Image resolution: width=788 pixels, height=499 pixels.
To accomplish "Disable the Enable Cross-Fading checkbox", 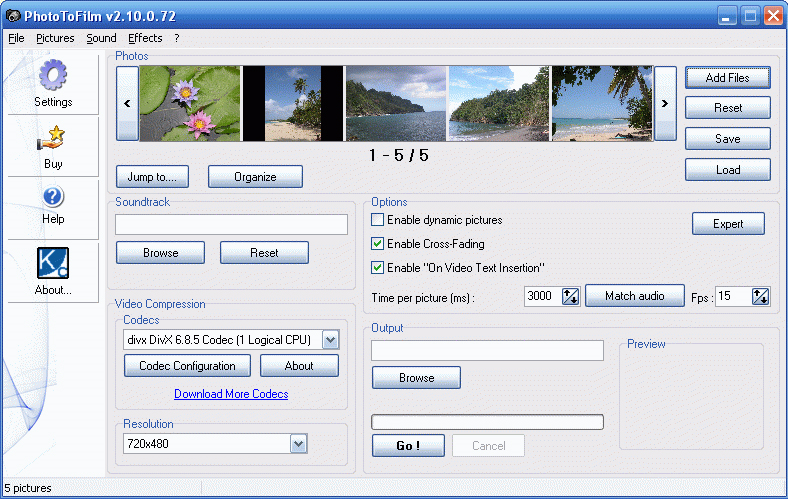I will pyautogui.click(x=378, y=244).
